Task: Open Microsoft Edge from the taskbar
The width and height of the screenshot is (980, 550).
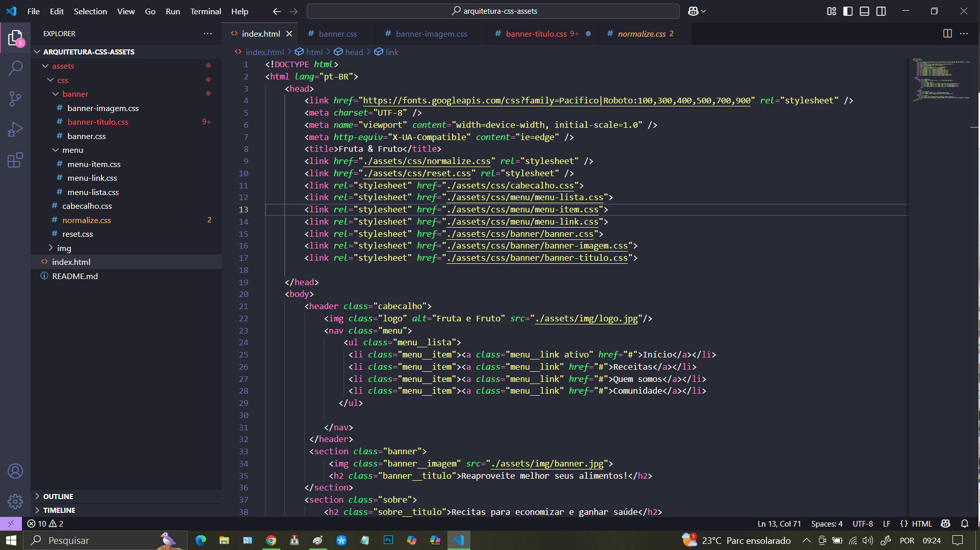Action: (x=201, y=540)
